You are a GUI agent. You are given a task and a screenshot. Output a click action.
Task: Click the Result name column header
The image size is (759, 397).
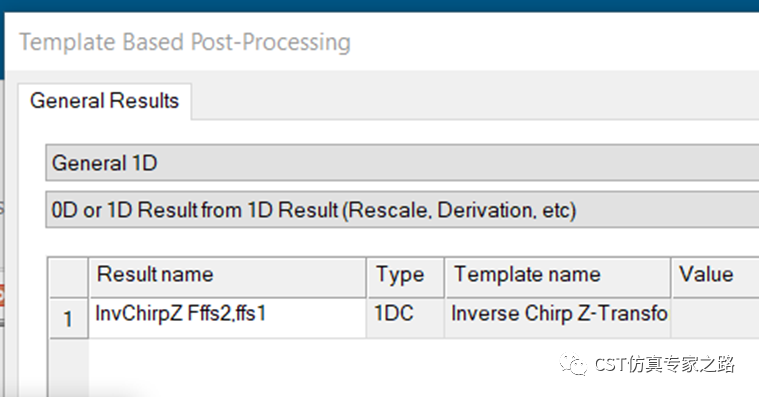point(228,277)
